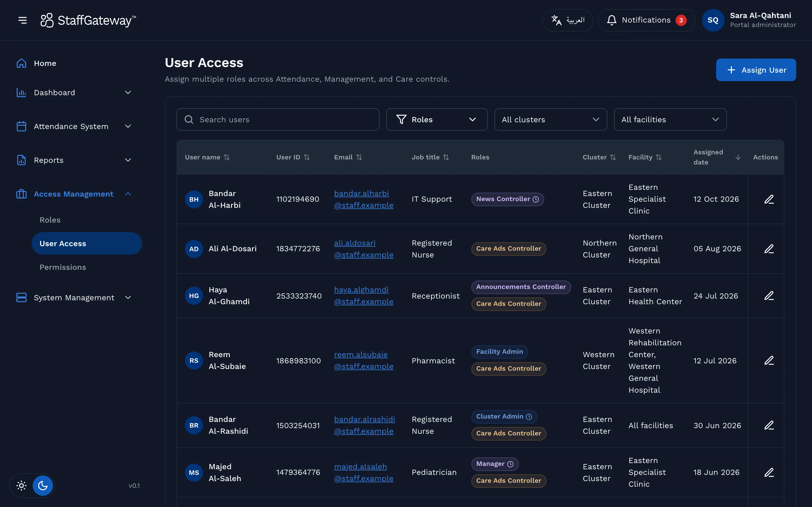
Task: Open the All clusters dropdown
Action: [x=550, y=119]
